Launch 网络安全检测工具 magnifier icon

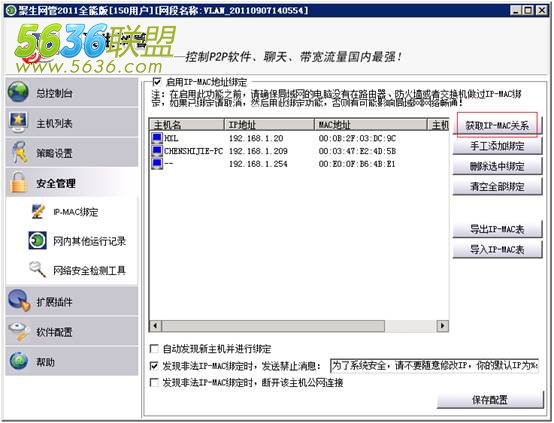point(37,269)
